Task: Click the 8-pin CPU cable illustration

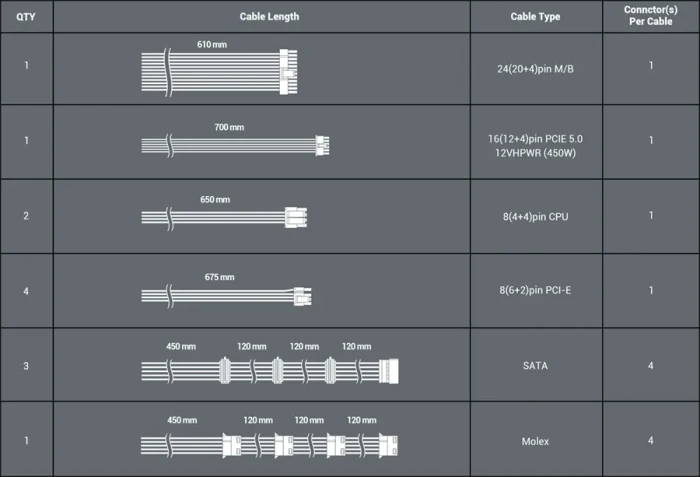Action: point(224,218)
